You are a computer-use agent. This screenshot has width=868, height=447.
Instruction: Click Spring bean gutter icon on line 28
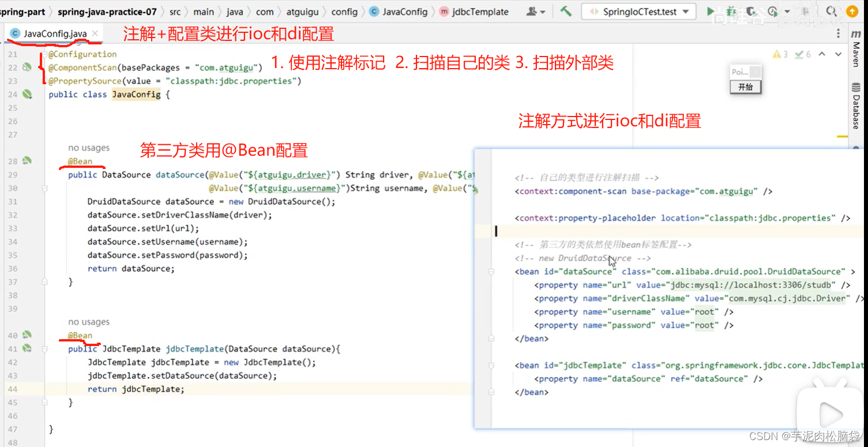point(27,161)
